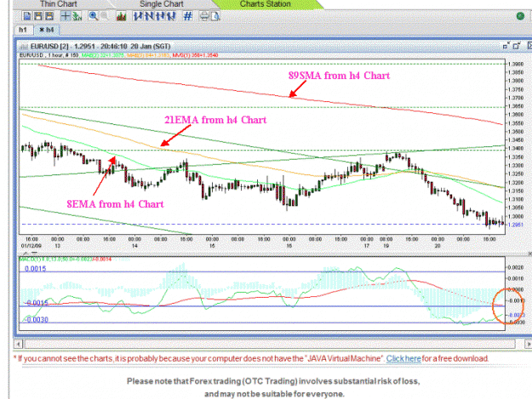Select the second blue line-drawing tool icon
Screen dimensions: 532x399
click(149, 16)
